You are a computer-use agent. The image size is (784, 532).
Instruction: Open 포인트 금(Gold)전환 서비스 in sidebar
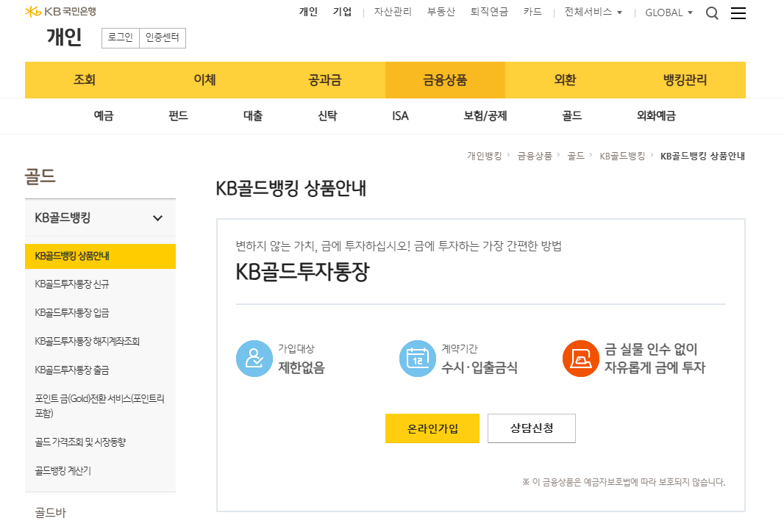[100, 406]
